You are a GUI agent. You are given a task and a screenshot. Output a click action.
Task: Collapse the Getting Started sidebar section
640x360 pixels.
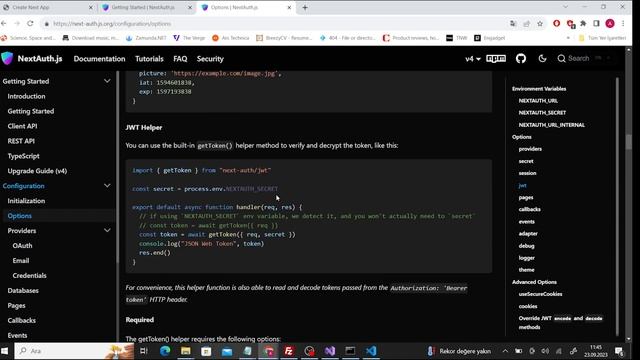point(107,81)
